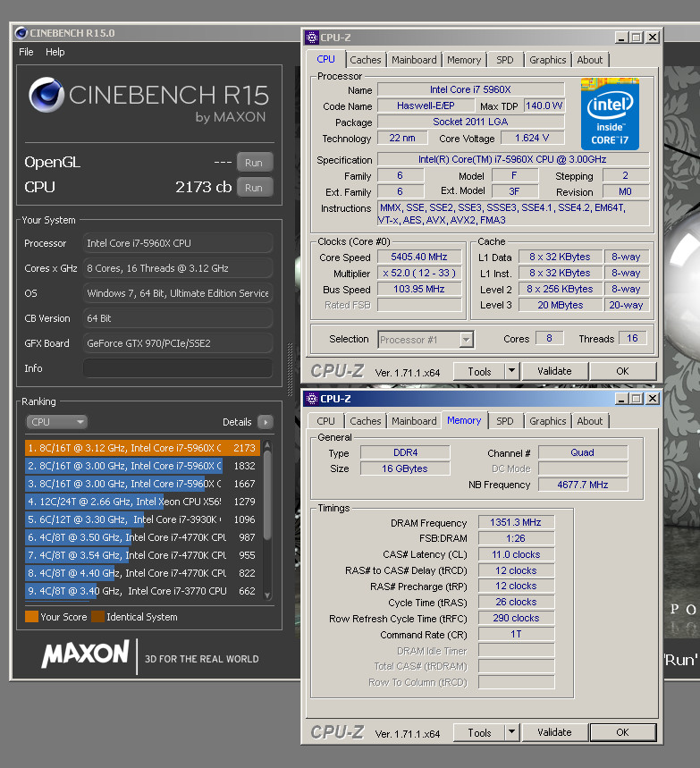Click OK in top CPU-Z window

point(622,371)
